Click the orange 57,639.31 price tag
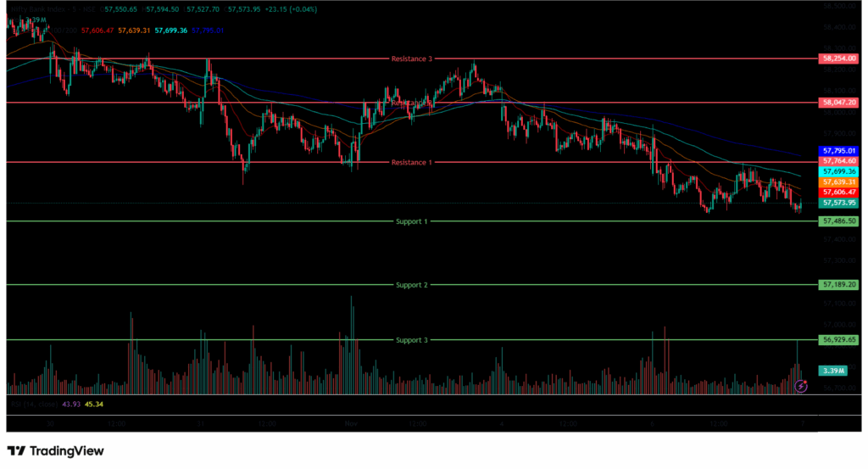 click(x=838, y=181)
